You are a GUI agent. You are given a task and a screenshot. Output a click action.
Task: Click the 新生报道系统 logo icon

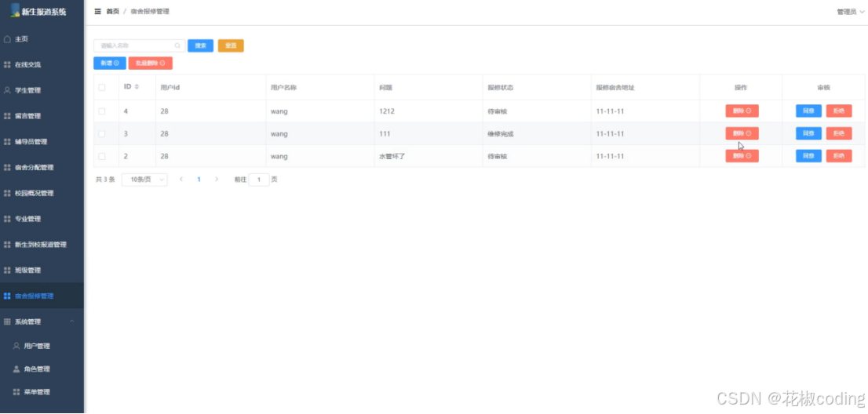click(x=16, y=10)
